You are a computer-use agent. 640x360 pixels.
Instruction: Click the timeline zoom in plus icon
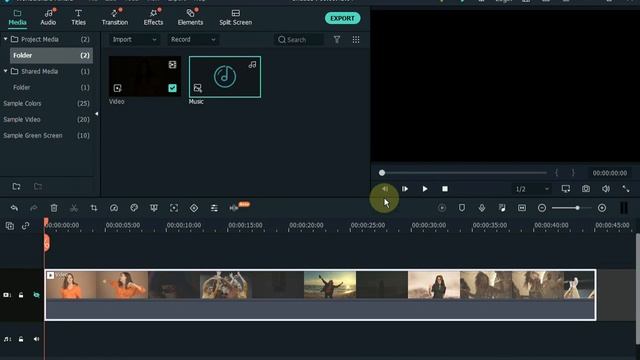(602, 208)
